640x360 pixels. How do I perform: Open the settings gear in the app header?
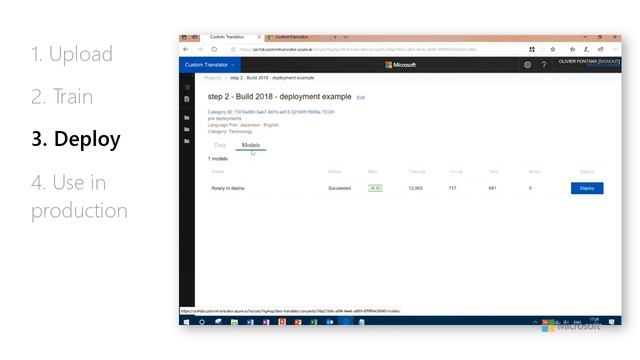pyautogui.click(x=527, y=64)
